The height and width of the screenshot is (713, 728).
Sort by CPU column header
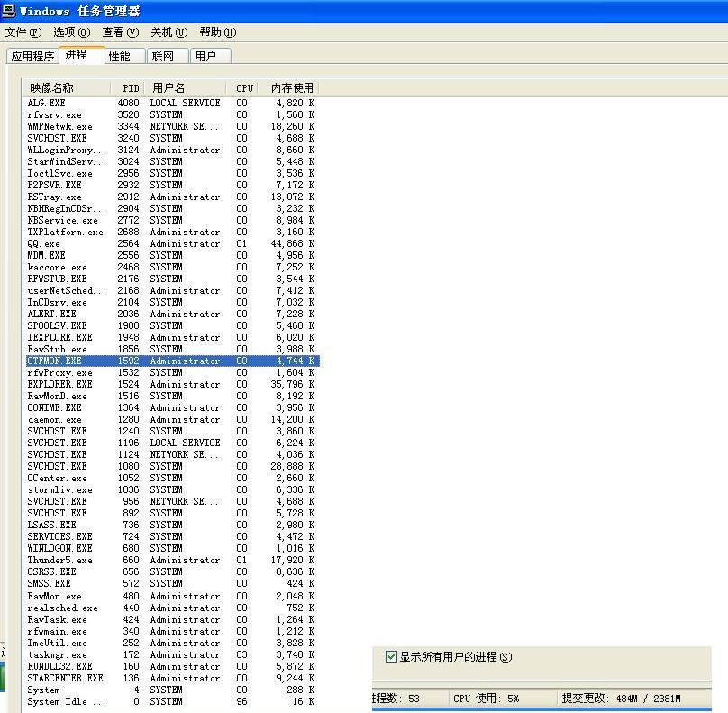[241, 87]
